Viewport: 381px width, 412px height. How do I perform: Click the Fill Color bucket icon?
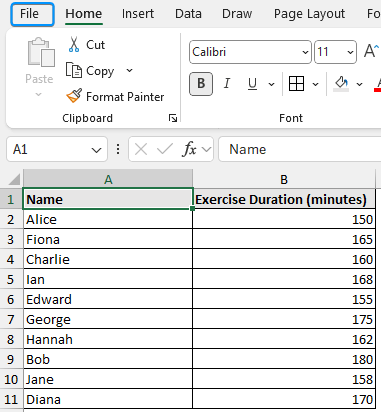[x=341, y=83]
